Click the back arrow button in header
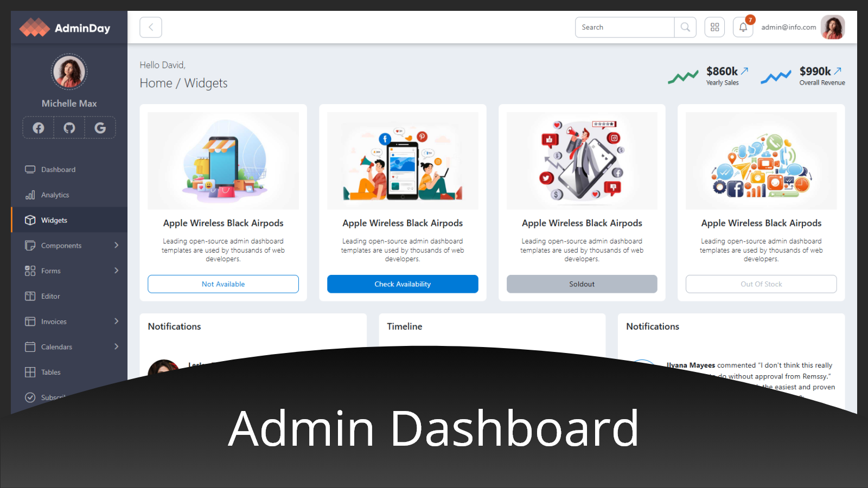This screenshot has width=868, height=488. tap(151, 27)
